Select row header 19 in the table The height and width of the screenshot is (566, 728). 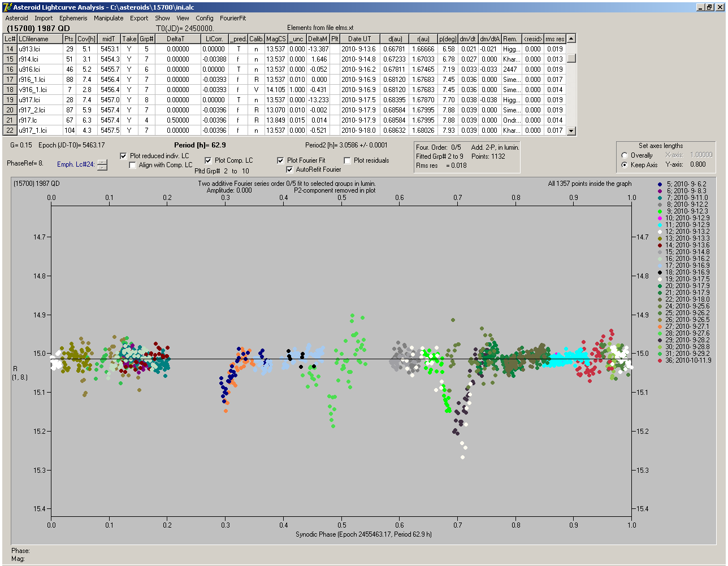coord(10,100)
